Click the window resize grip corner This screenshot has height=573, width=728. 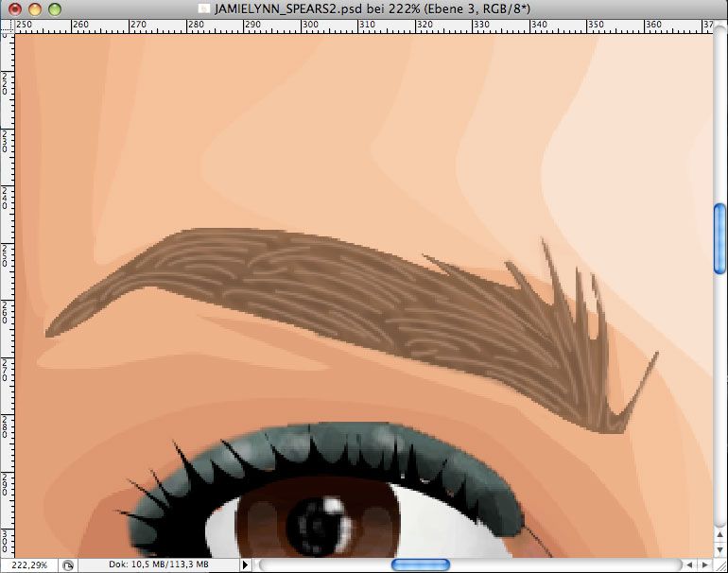point(720,565)
